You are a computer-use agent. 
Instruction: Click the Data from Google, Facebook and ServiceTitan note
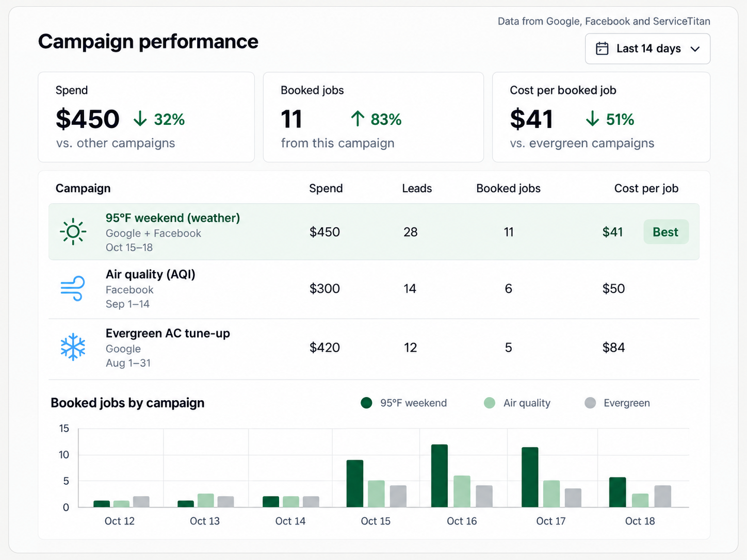point(604,21)
